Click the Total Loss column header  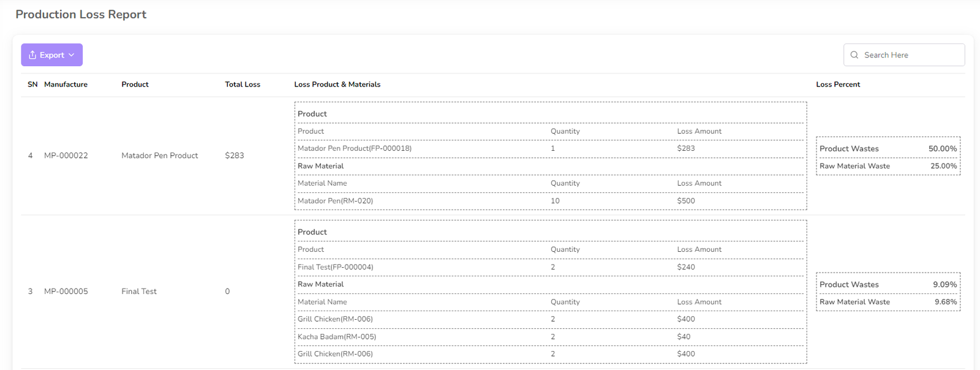[243, 85]
